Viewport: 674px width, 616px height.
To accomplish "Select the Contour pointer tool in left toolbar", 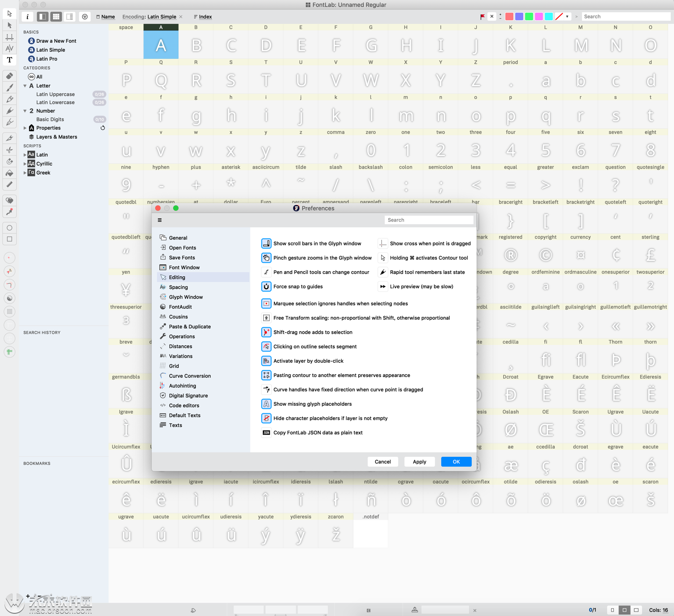I will coord(9,14).
